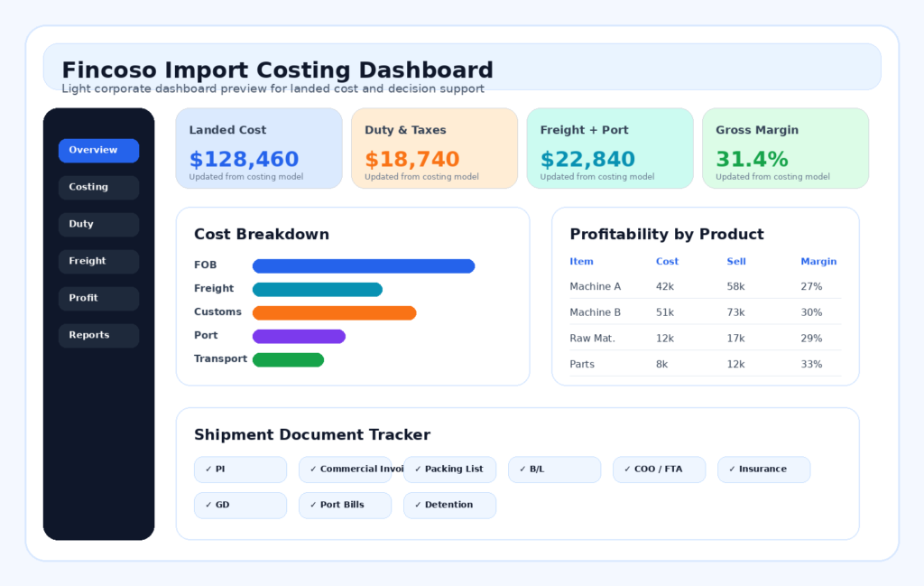Open the Freight sidebar section
Viewport: 924px width, 586px height.
(x=98, y=261)
